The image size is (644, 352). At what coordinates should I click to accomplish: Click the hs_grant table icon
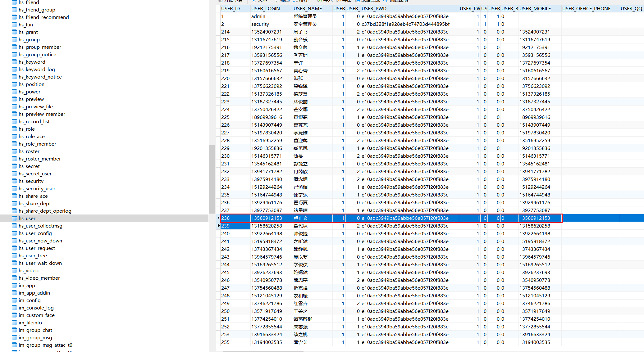(x=14, y=32)
